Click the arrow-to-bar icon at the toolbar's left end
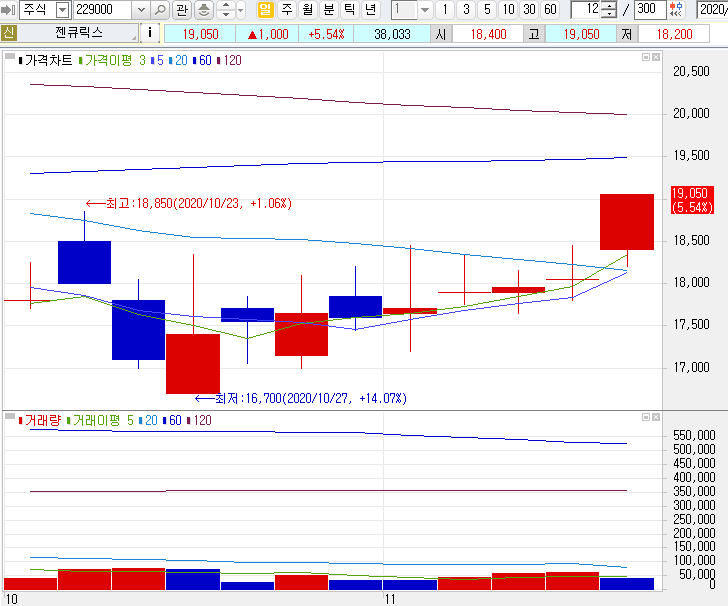Screen dimensions: 728x606 [8, 9]
